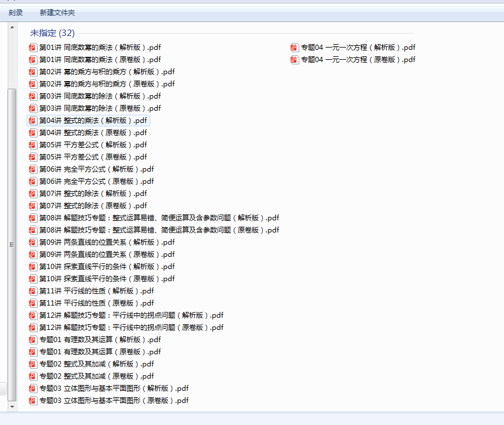Click the 新建文件夹 toolbar button
504x425 pixels.
point(57,13)
